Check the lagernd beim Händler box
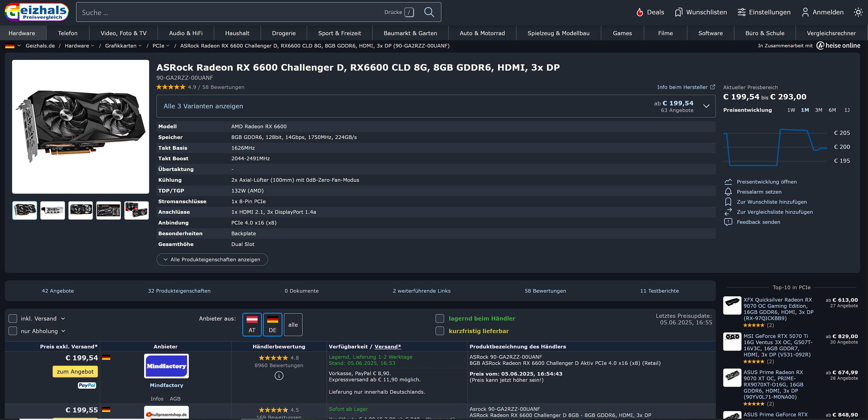Image resolution: width=868 pixels, height=420 pixels. [x=440, y=318]
